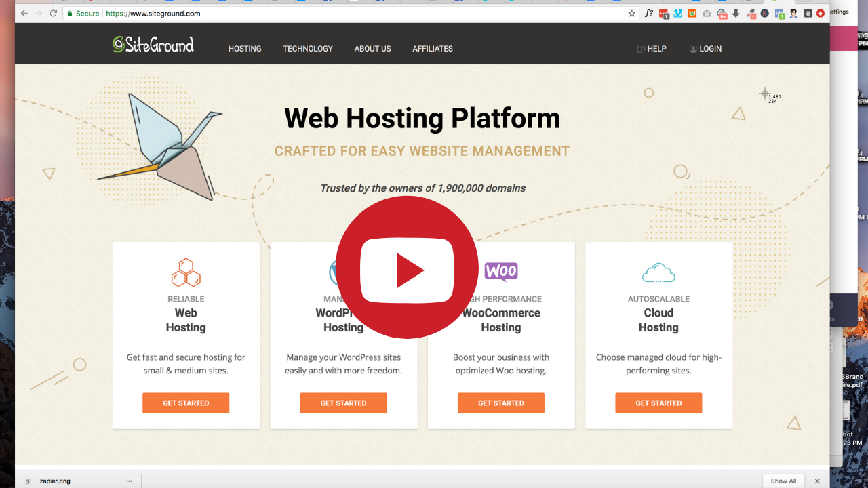Get started with WooCommerce Hosting
Viewport: 868px width, 488px height.
coord(501,403)
